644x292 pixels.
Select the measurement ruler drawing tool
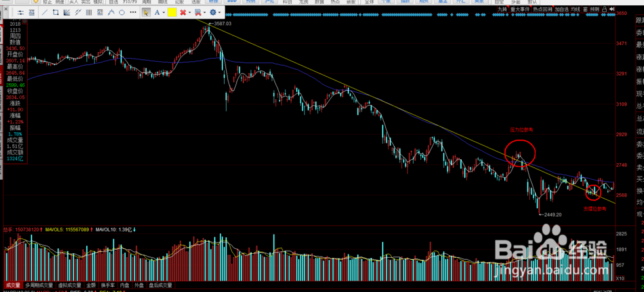pos(100,12)
